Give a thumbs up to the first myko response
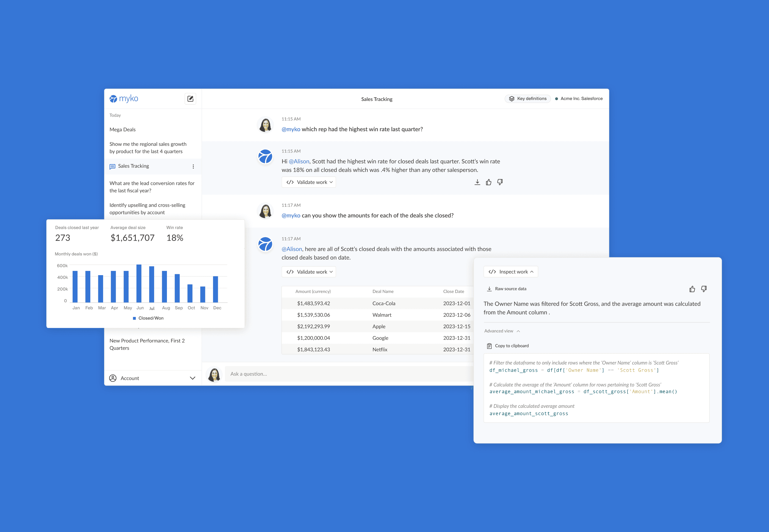The image size is (769, 532). coord(489,182)
